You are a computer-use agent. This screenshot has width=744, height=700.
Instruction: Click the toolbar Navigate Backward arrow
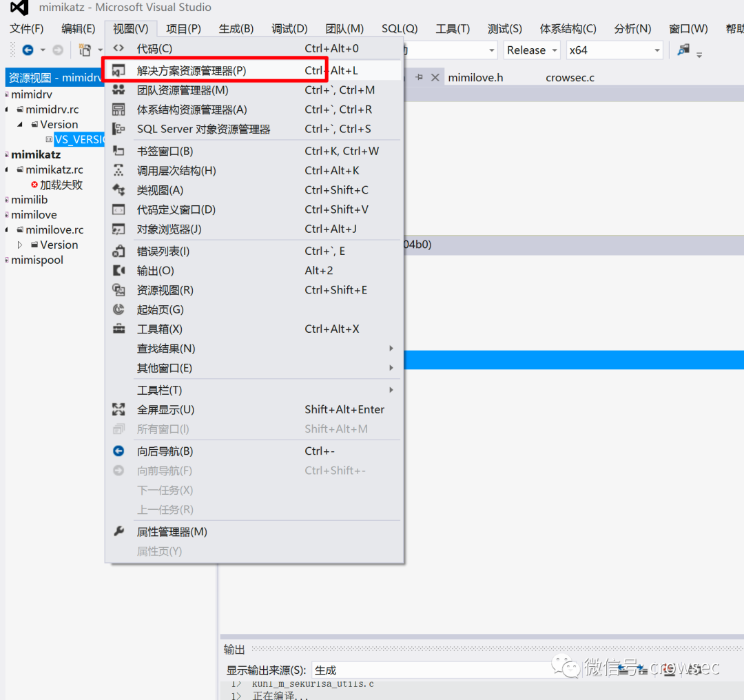28,50
